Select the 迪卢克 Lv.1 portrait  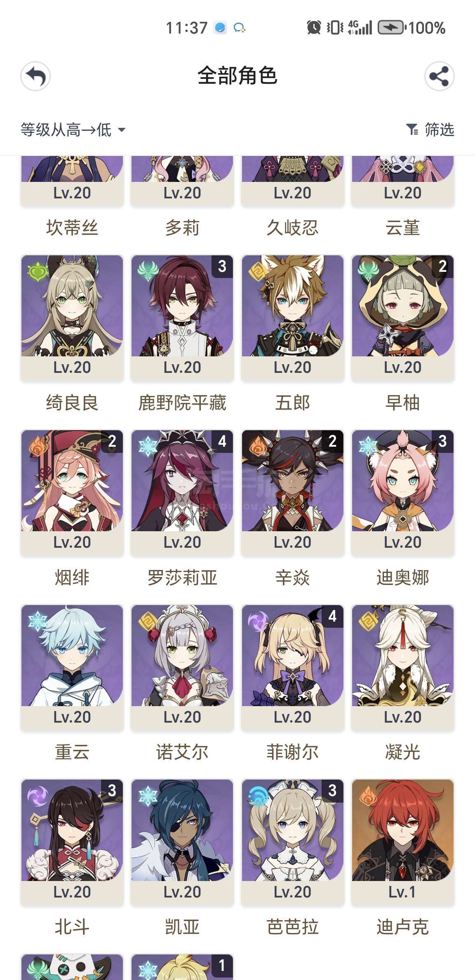pyautogui.click(x=403, y=830)
